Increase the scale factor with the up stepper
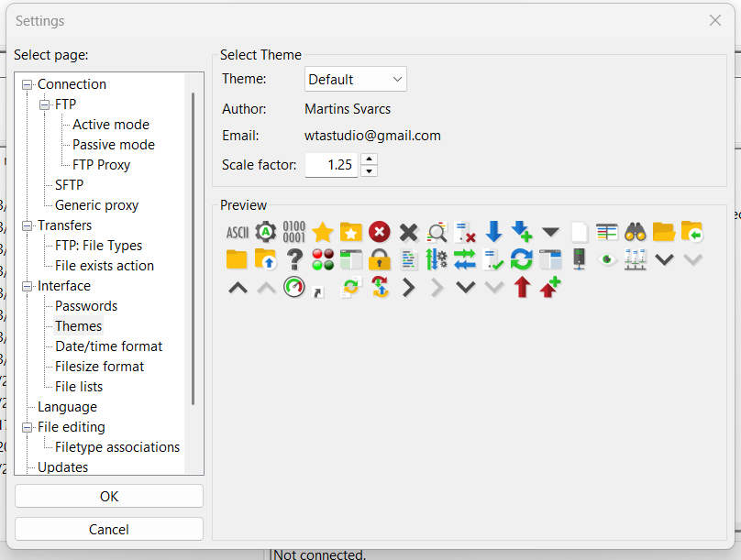The height and width of the screenshot is (560, 741). (x=368, y=160)
